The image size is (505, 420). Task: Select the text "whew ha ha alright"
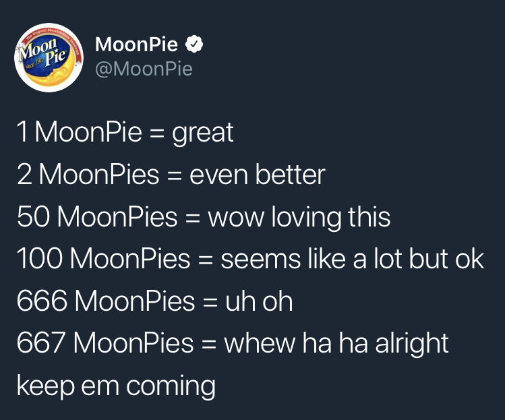tap(336, 344)
